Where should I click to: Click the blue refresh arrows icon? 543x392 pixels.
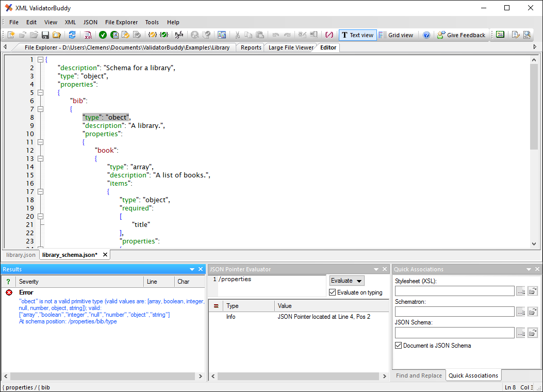[72, 35]
